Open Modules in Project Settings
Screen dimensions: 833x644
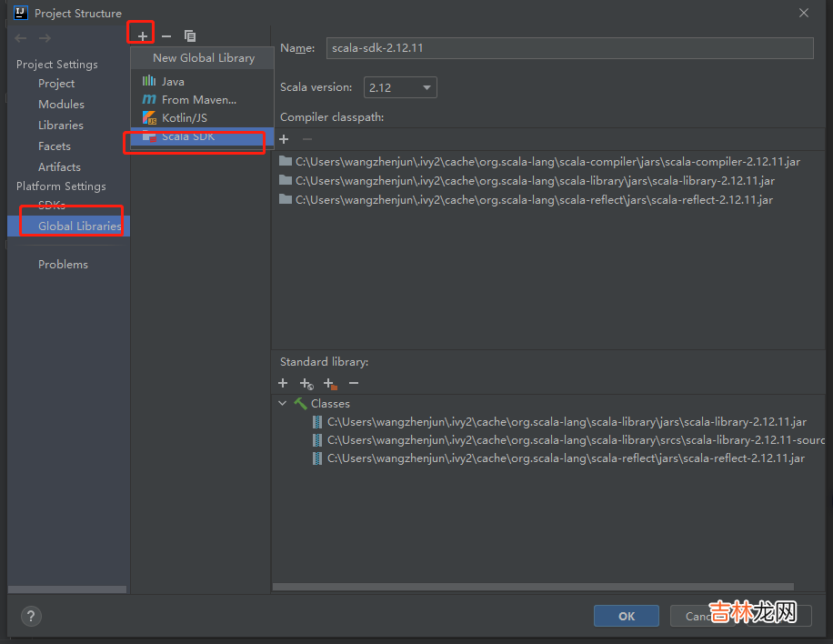[61, 104]
